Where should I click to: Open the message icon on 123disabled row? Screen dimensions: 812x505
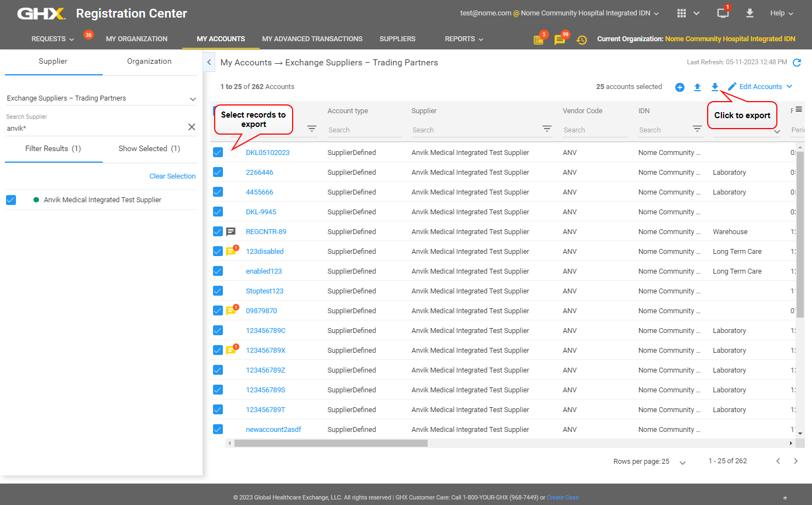231,252
